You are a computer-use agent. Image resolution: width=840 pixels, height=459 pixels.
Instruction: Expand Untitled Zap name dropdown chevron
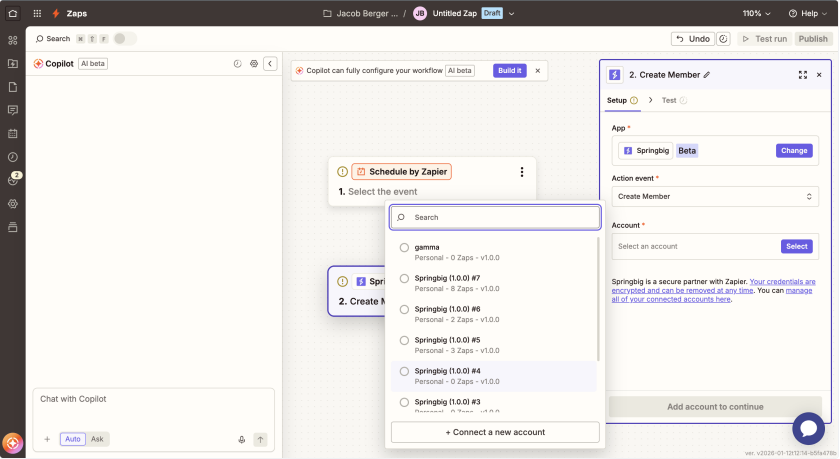512,14
